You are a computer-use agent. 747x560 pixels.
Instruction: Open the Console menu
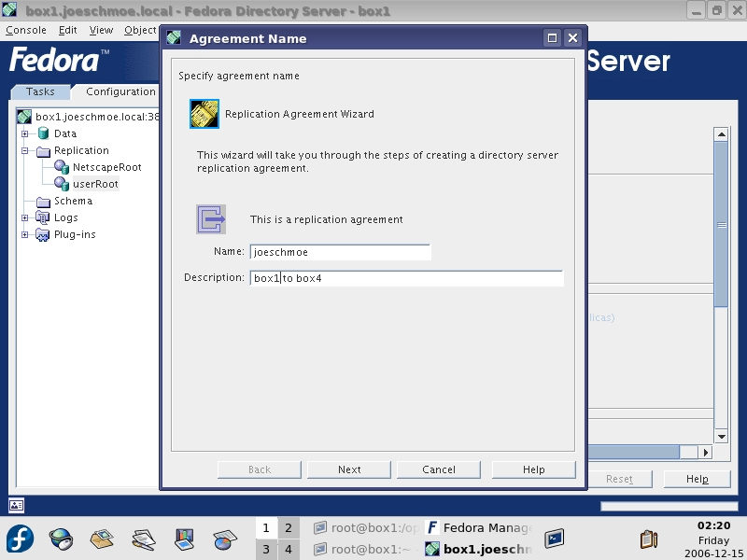(x=26, y=30)
